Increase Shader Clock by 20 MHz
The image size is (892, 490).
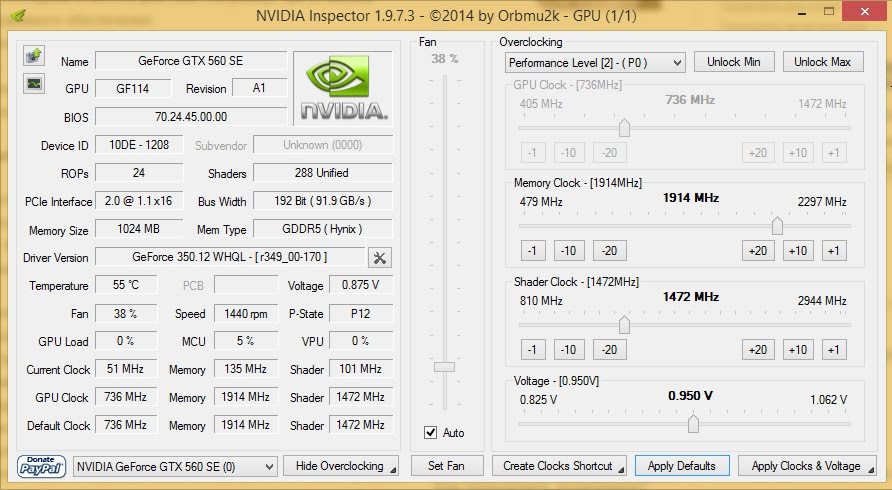pos(758,350)
